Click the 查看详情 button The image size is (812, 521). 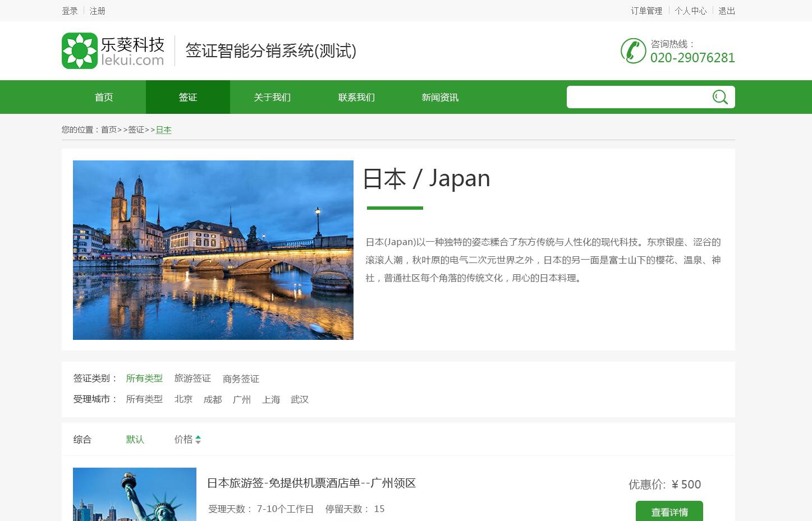[x=669, y=512]
